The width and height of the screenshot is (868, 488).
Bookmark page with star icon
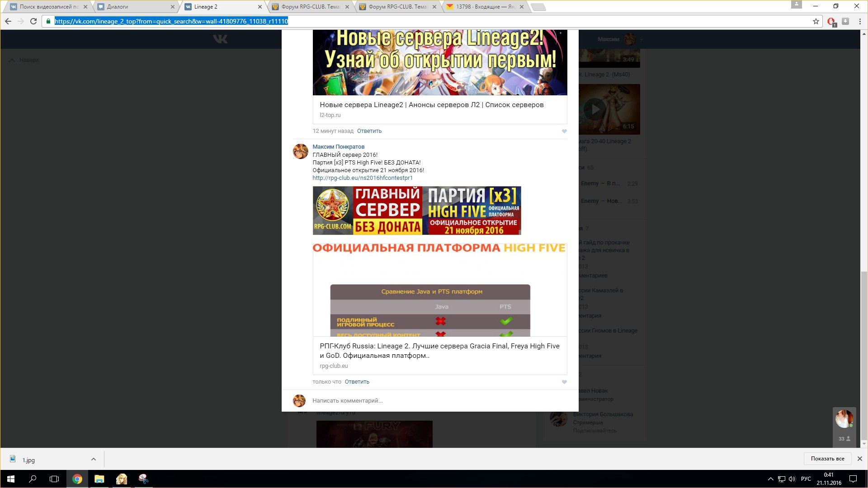click(816, 21)
